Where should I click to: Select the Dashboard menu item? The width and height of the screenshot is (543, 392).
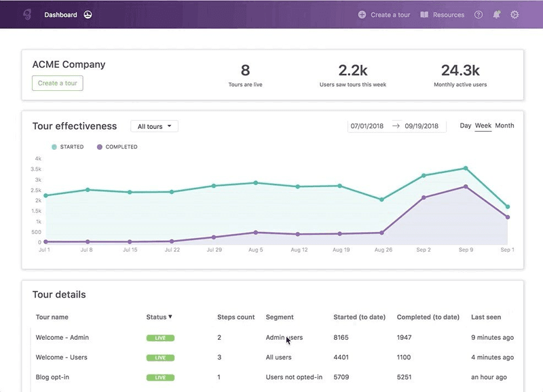(60, 14)
